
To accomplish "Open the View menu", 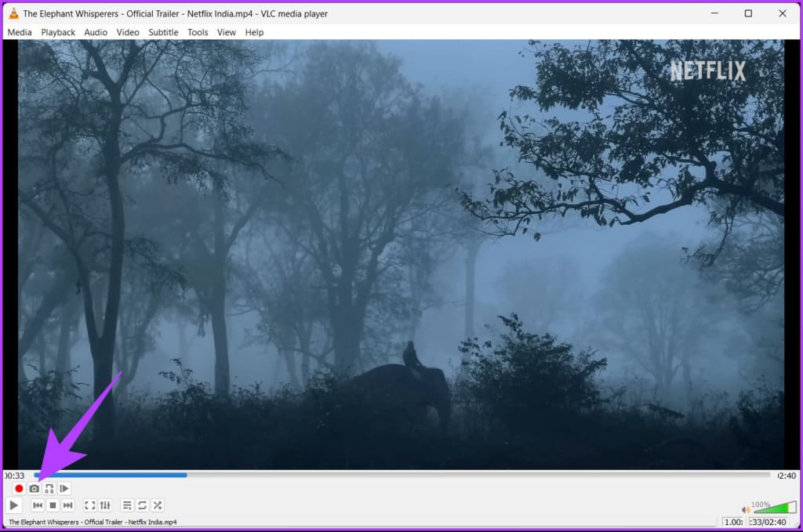I will point(227,32).
